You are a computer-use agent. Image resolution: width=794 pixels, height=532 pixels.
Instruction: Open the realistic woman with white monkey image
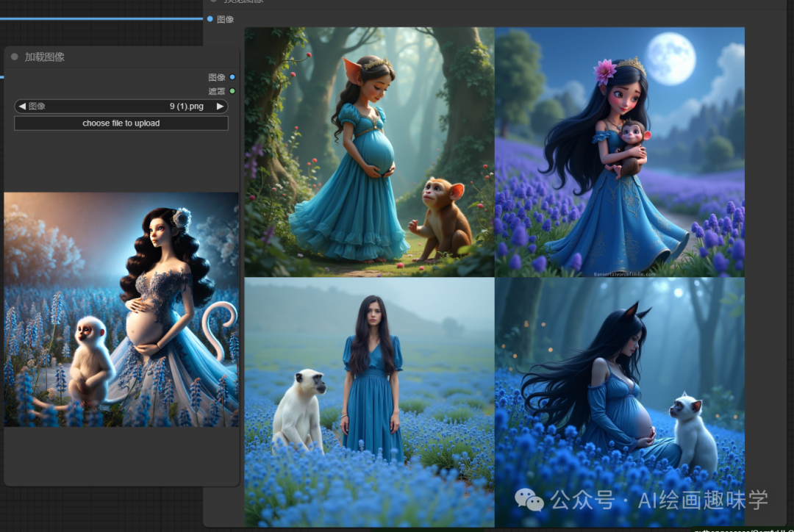click(x=369, y=402)
